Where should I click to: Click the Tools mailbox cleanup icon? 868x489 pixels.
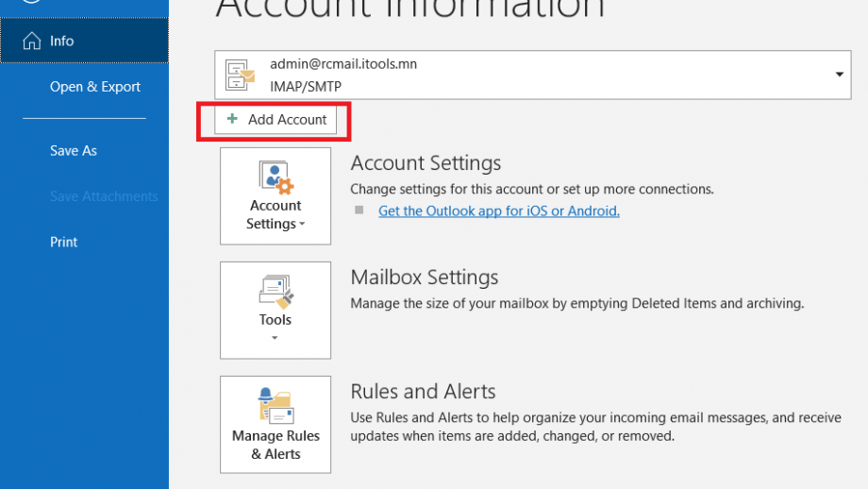275,292
